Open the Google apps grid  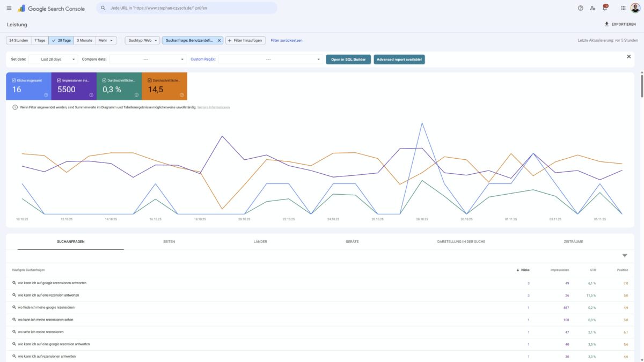tap(623, 8)
